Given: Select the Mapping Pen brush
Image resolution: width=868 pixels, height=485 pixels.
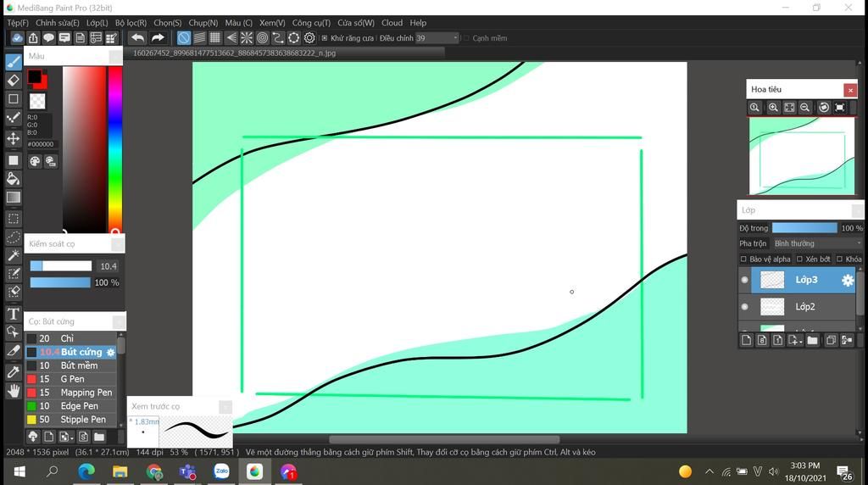Looking at the screenshot, I should [71, 393].
